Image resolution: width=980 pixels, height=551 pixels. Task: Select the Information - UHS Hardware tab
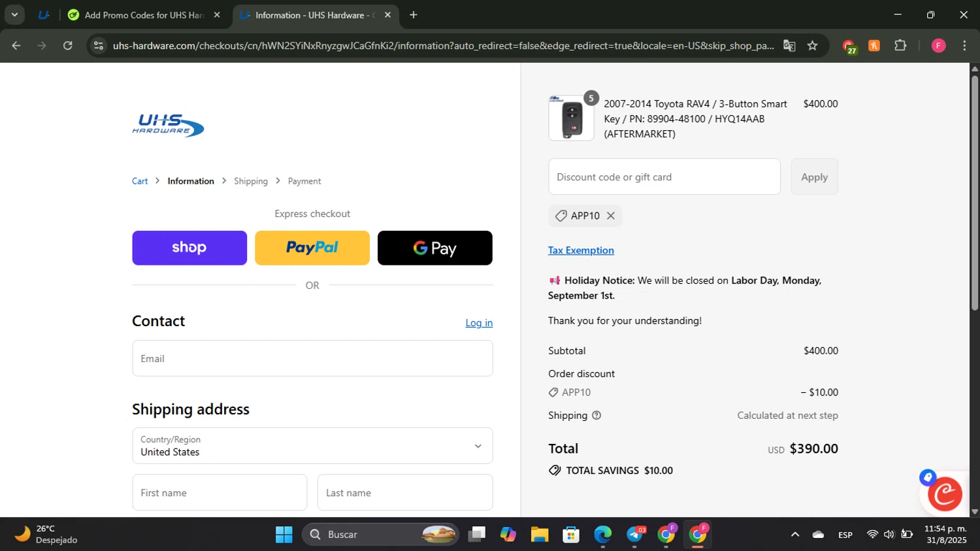pyautogui.click(x=315, y=14)
